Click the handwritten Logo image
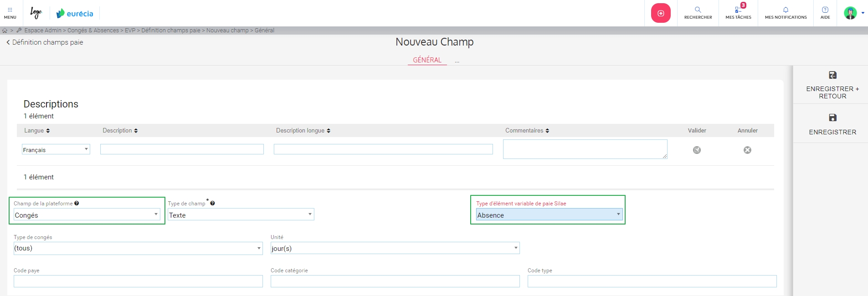 coord(36,13)
